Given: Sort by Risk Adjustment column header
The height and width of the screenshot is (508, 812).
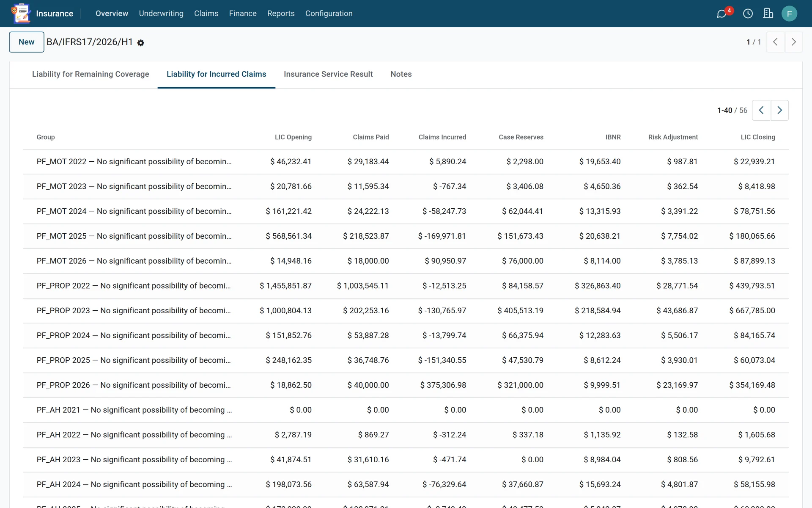Looking at the screenshot, I should pos(673,137).
